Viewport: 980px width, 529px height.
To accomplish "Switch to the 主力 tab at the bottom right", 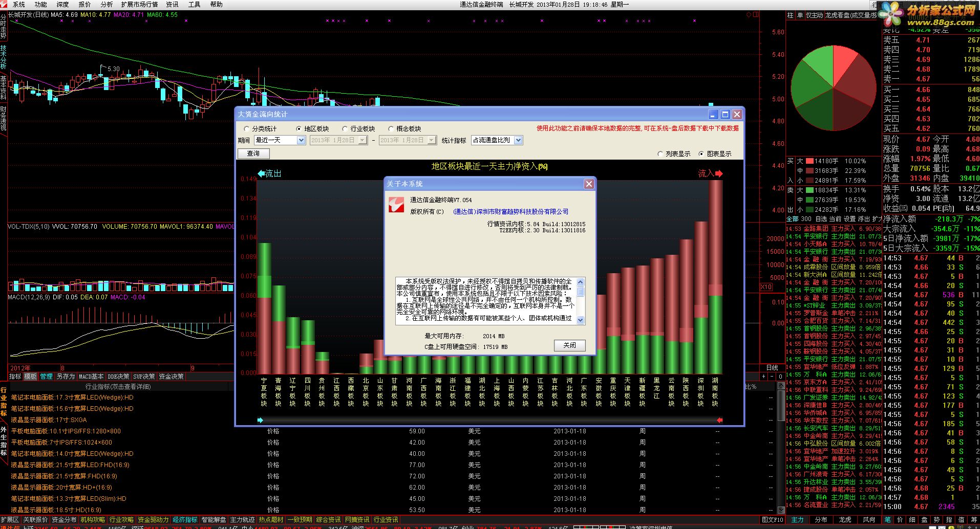I will pos(797,520).
